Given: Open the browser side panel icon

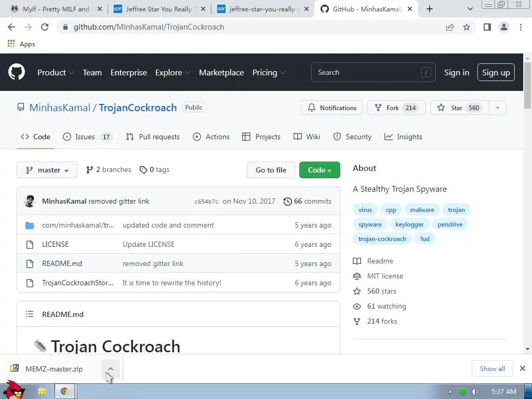Looking at the screenshot, I should [x=487, y=27].
